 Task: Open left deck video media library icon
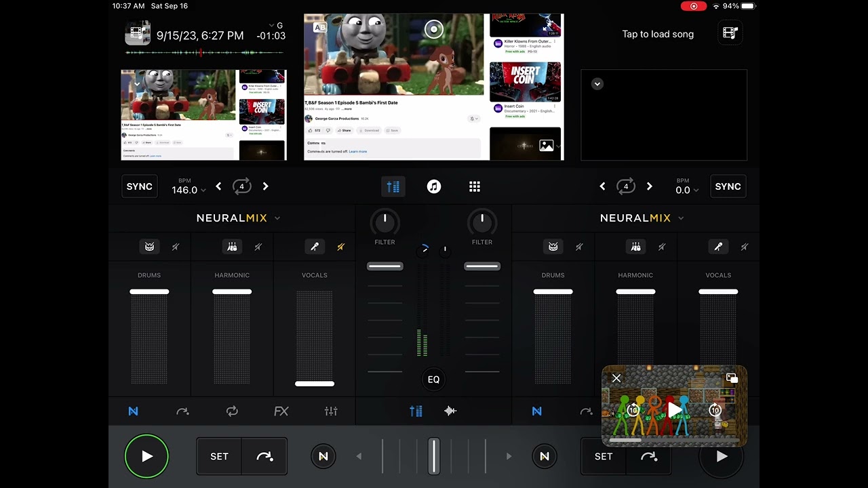[x=138, y=33]
